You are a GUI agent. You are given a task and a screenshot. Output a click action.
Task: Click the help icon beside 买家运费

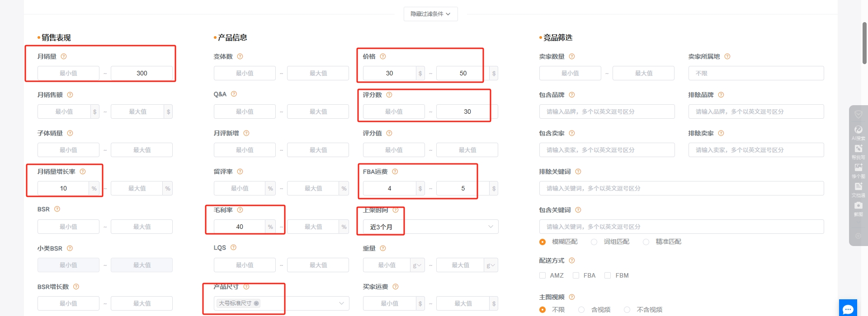click(396, 287)
